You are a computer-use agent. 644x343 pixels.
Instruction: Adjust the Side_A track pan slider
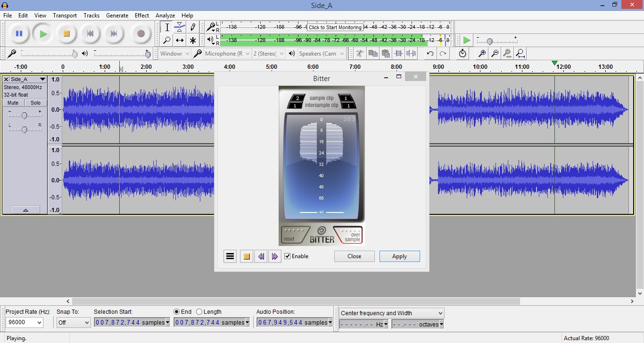coord(25,129)
